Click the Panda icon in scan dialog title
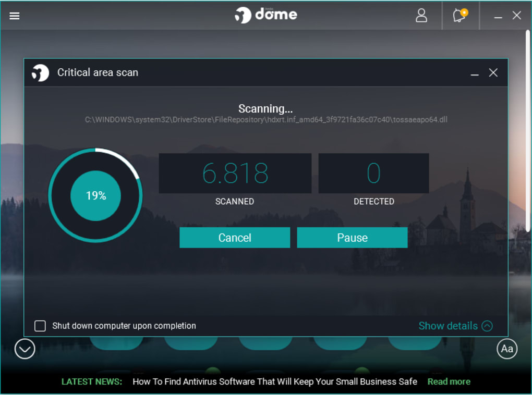The image size is (532, 395). tap(40, 72)
